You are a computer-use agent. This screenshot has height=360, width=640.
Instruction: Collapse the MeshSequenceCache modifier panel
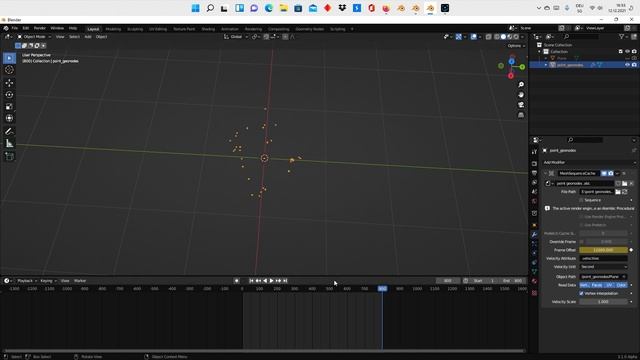click(x=546, y=173)
